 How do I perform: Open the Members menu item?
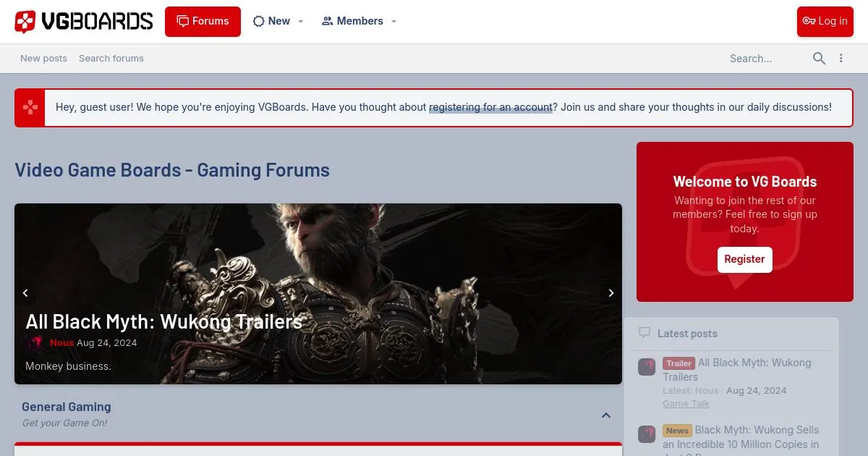coord(352,22)
